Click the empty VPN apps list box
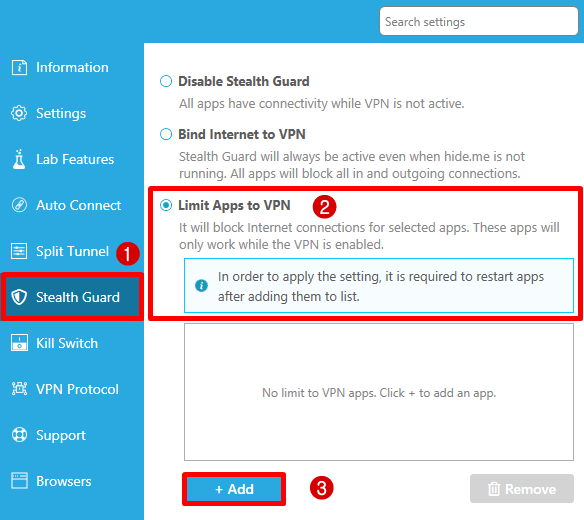Image resolution: width=584 pixels, height=520 pixels. tap(379, 392)
